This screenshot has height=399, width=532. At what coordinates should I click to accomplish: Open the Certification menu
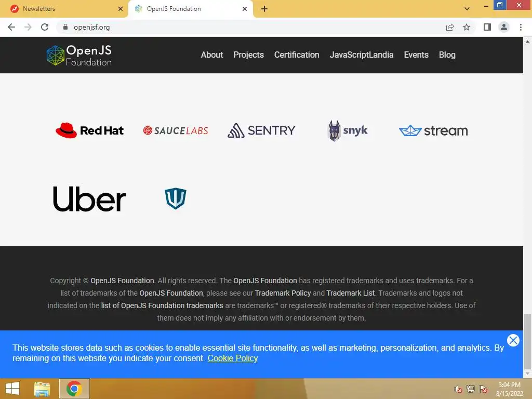tap(297, 55)
